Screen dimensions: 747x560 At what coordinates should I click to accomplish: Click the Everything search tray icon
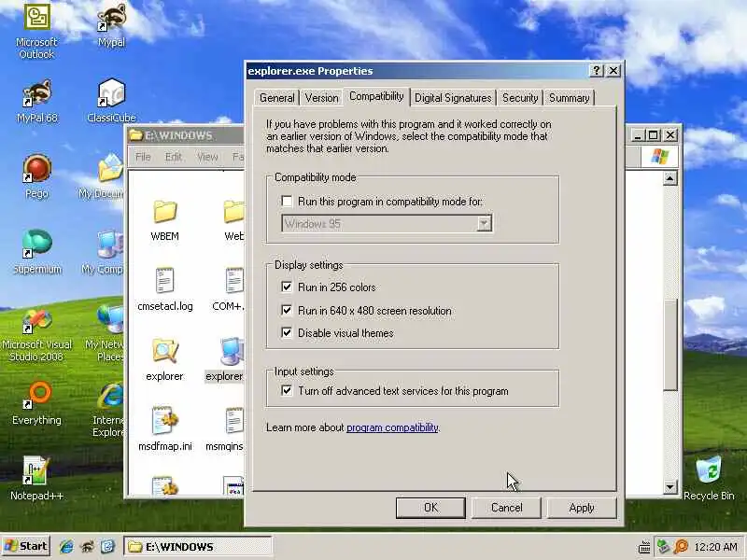682,546
